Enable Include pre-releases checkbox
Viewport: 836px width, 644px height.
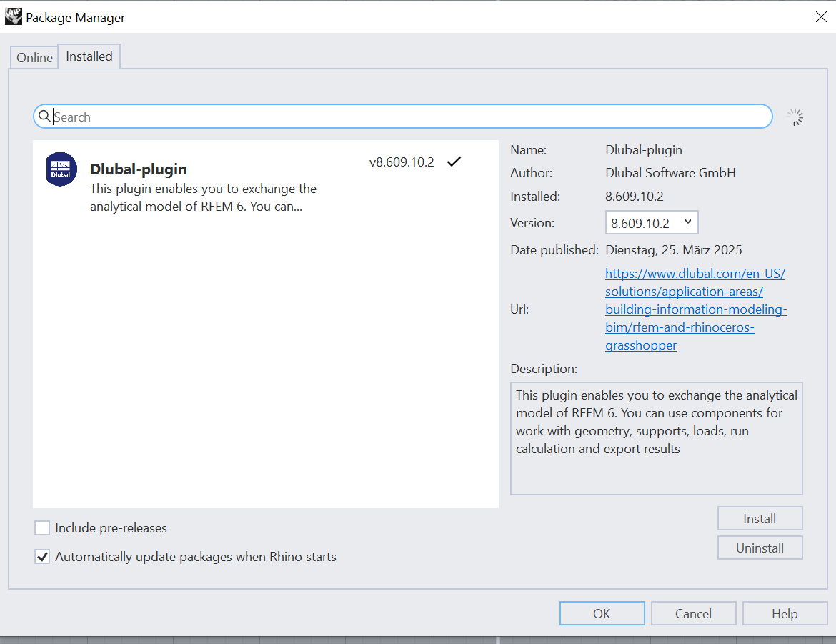42,527
